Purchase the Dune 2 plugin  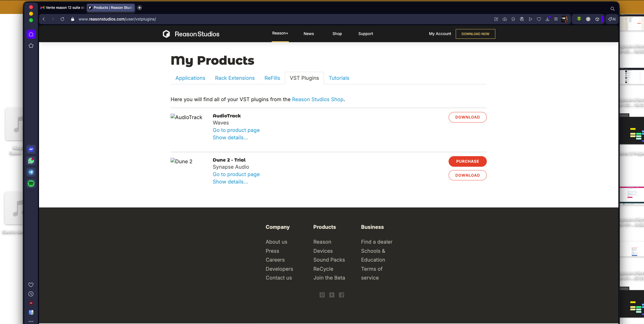click(x=468, y=161)
